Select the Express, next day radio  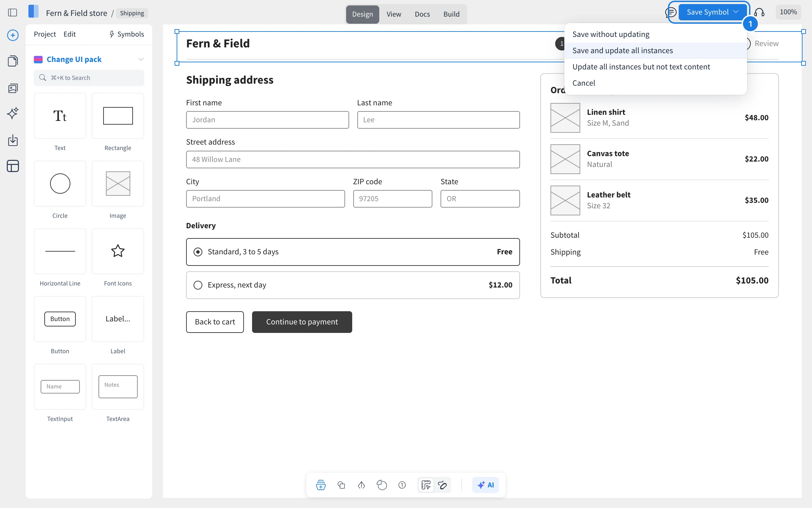(198, 285)
